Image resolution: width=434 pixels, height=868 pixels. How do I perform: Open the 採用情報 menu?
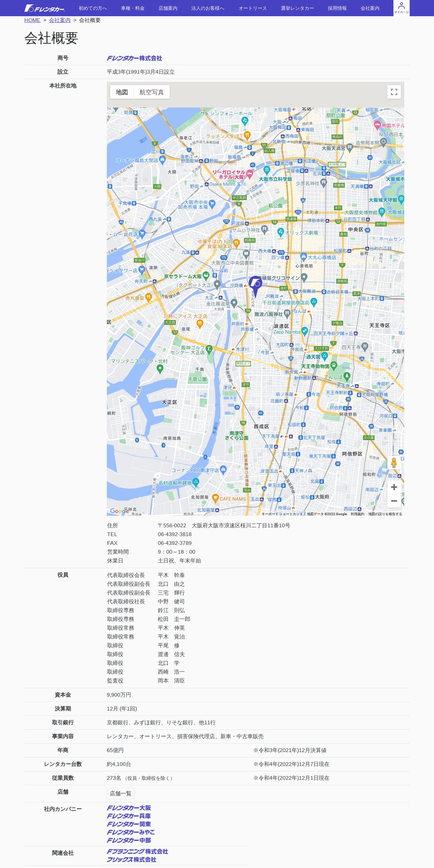pyautogui.click(x=337, y=8)
